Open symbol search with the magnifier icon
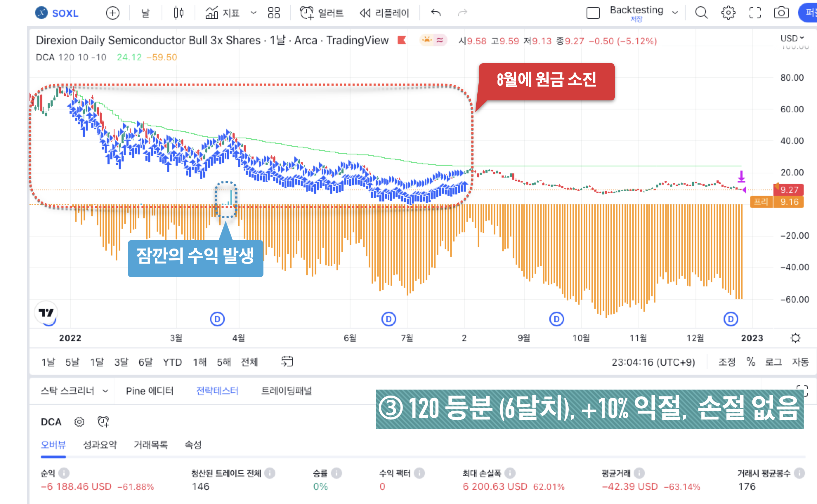This screenshot has height=504, width=817. click(701, 13)
